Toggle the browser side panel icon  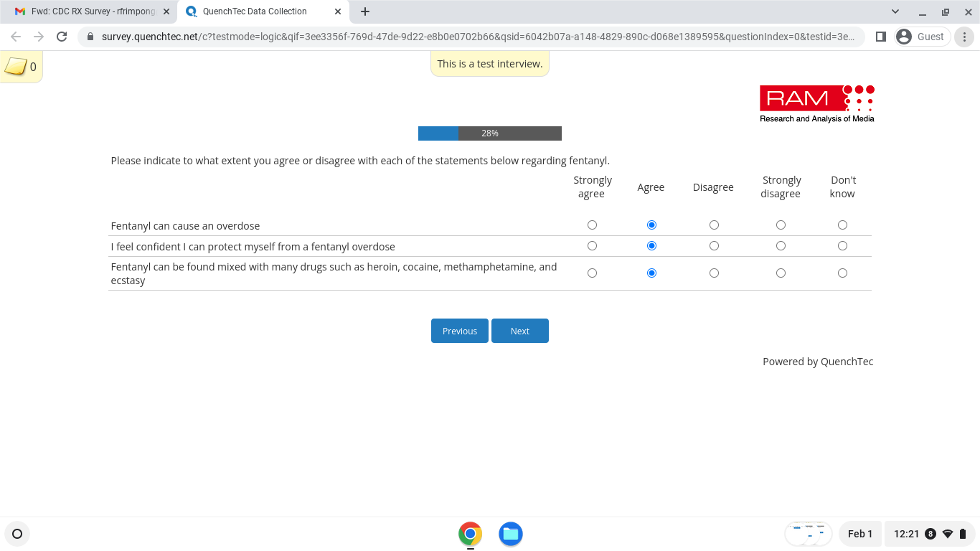881,37
